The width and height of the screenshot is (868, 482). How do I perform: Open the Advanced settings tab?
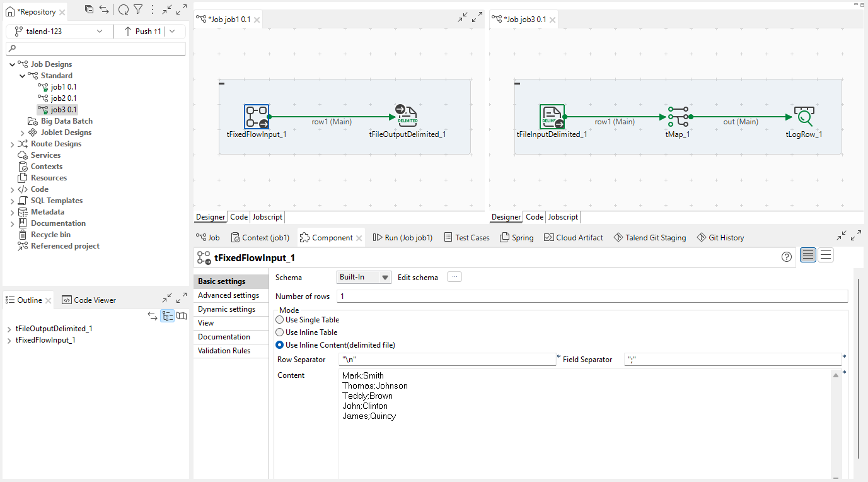228,295
